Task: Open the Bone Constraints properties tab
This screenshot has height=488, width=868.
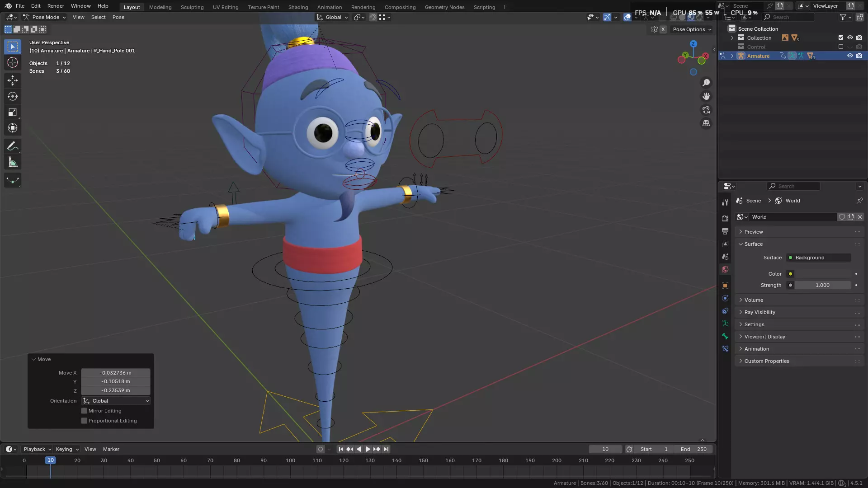Action: 725,349
